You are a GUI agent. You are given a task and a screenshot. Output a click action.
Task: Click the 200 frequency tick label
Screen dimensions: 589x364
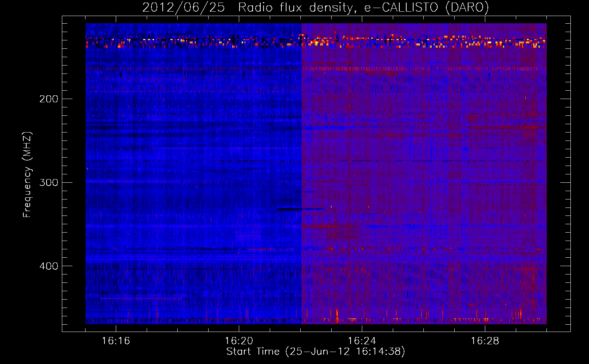point(49,99)
